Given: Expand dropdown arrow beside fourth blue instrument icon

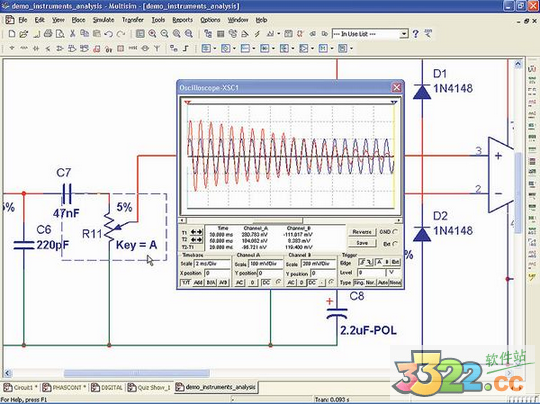Looking at the screenshot, I should [273, 49].
